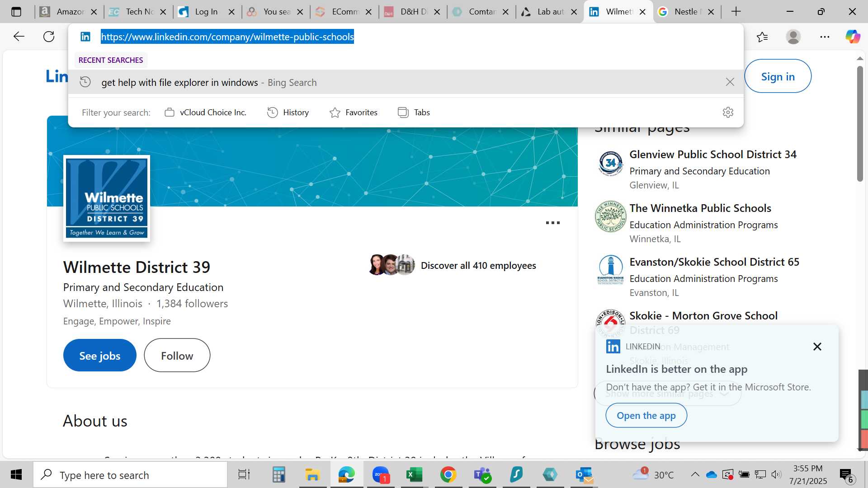The image size is (868, 488).
Task: Switch to the ECommerce tab
Action: click(x=344, y=12)
